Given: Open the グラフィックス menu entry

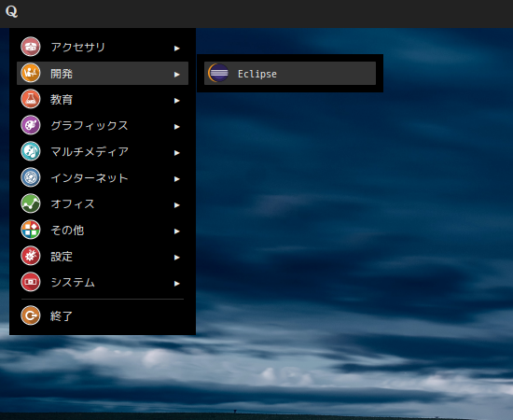Looking at the screenshot, I should tap(103, 126).
